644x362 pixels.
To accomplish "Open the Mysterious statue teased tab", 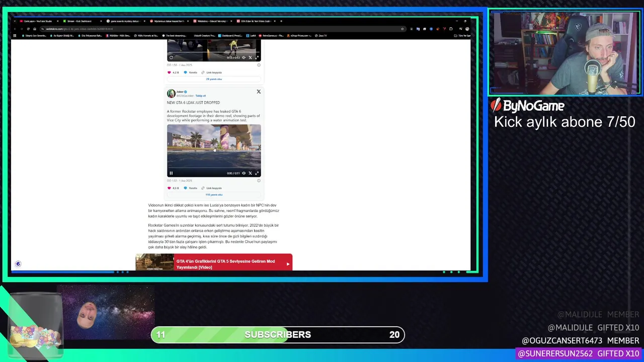I will 170,21.
